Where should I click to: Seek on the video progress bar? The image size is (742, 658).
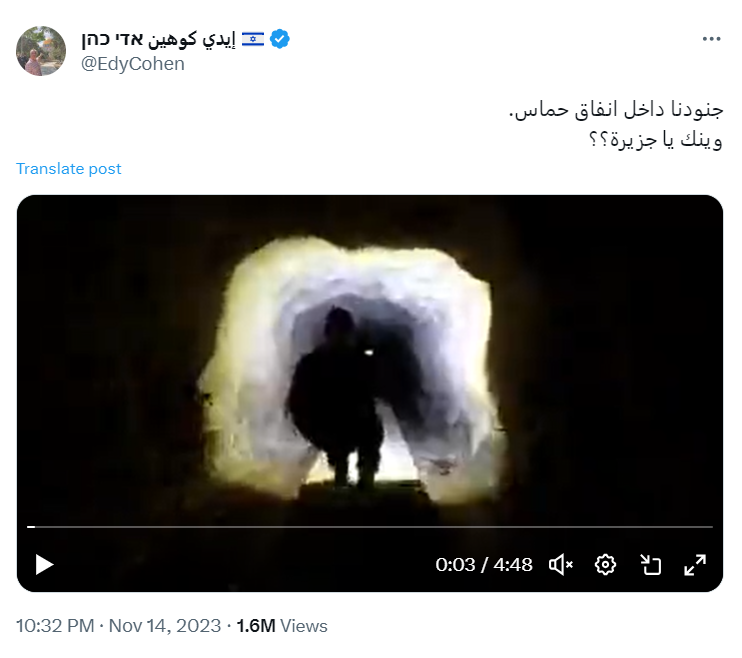370,526
